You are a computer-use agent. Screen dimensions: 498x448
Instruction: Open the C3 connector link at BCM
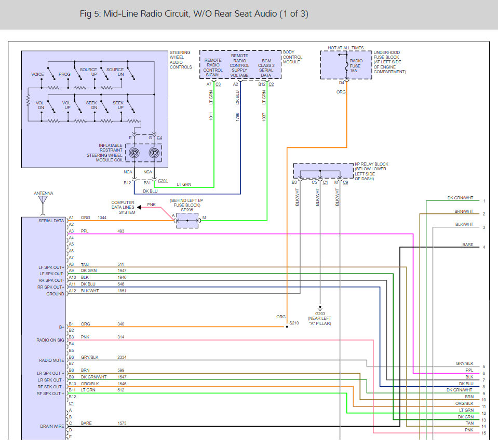218,84
